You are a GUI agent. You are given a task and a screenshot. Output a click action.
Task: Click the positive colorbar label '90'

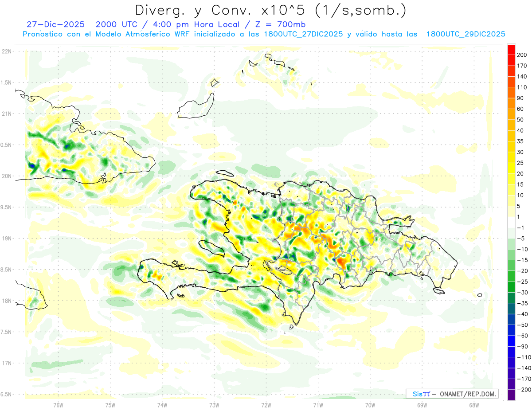pos(521,98)
